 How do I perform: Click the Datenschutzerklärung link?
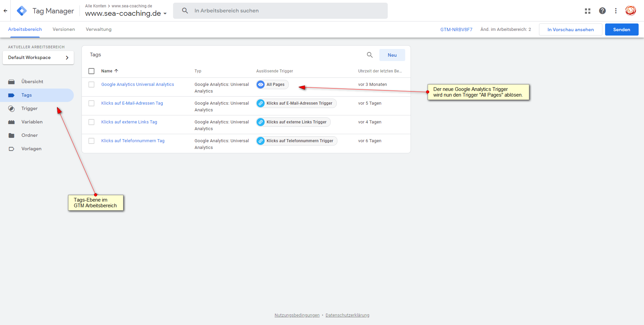click(x=347, y=315)
